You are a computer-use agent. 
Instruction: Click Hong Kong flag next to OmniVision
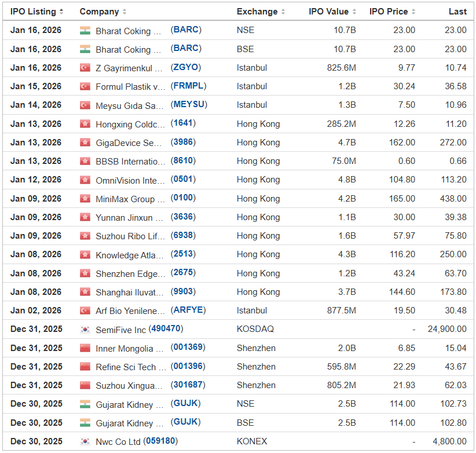coord(85,180)
